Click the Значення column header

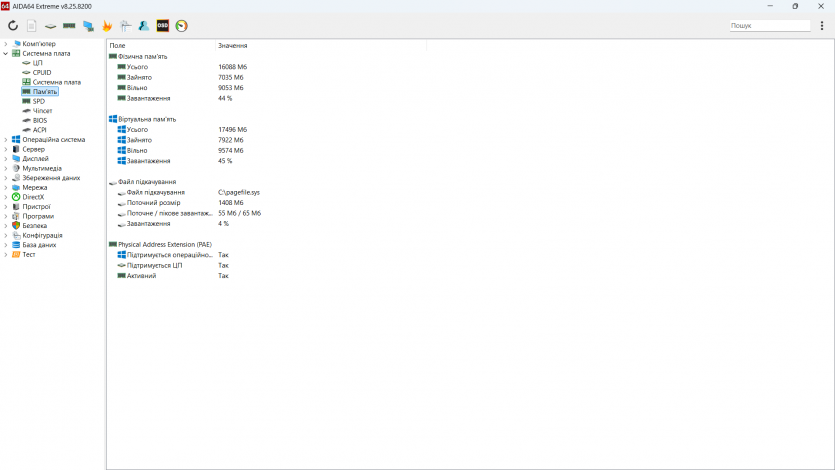pyautogui.click(x=232, y=46)
